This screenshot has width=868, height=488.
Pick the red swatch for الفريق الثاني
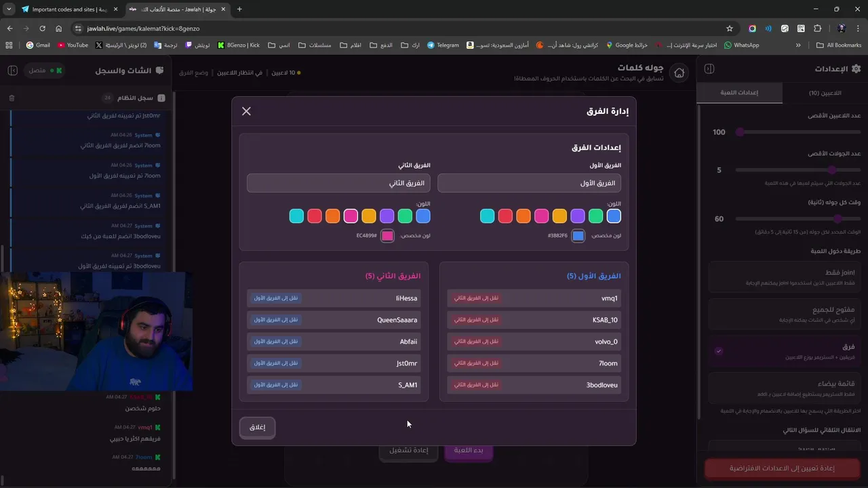tap(315, 216)
